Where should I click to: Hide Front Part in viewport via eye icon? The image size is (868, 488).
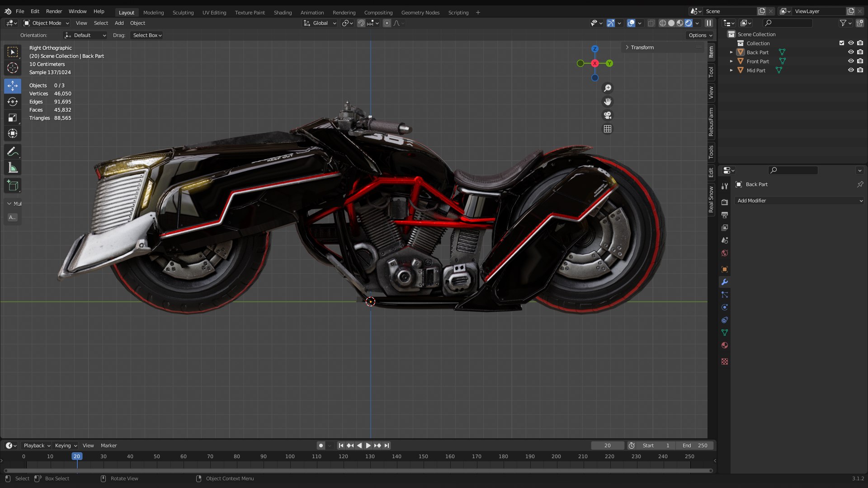point(851,61)
